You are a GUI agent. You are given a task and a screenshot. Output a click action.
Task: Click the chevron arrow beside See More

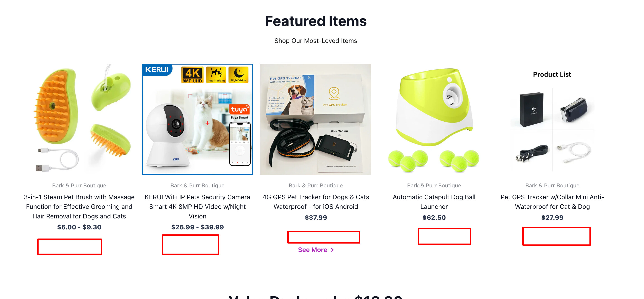332,250
